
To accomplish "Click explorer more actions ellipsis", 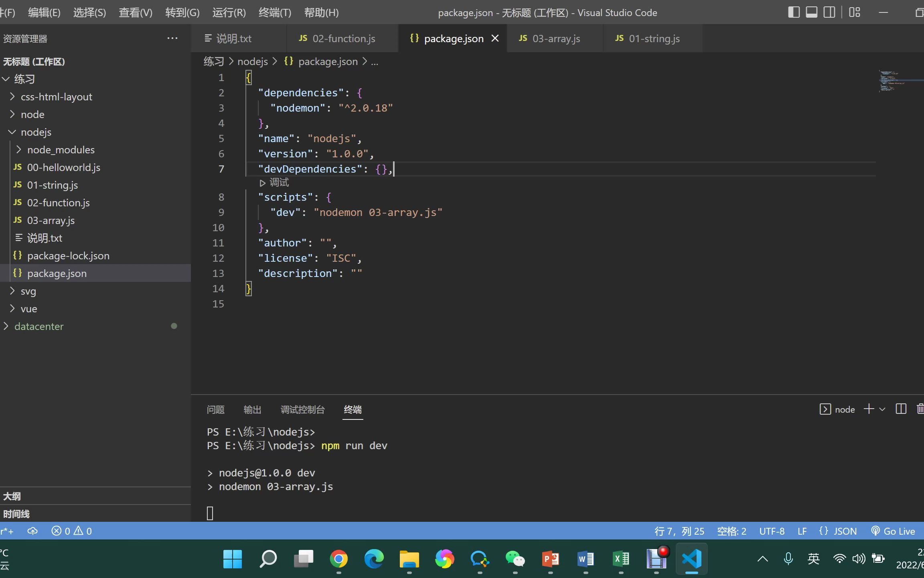I will point(172,39).
